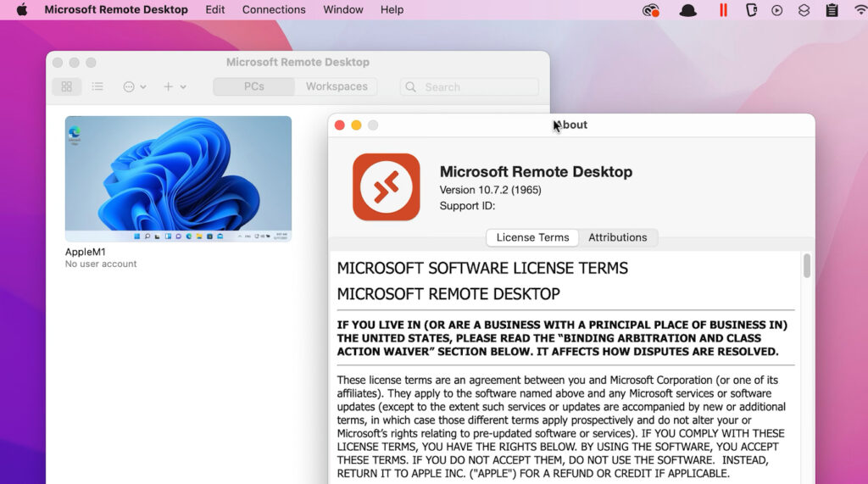Screen dimensions: 868x484
Task: Select the AppleM1 PC thumbnail
Action: (178, 179)
